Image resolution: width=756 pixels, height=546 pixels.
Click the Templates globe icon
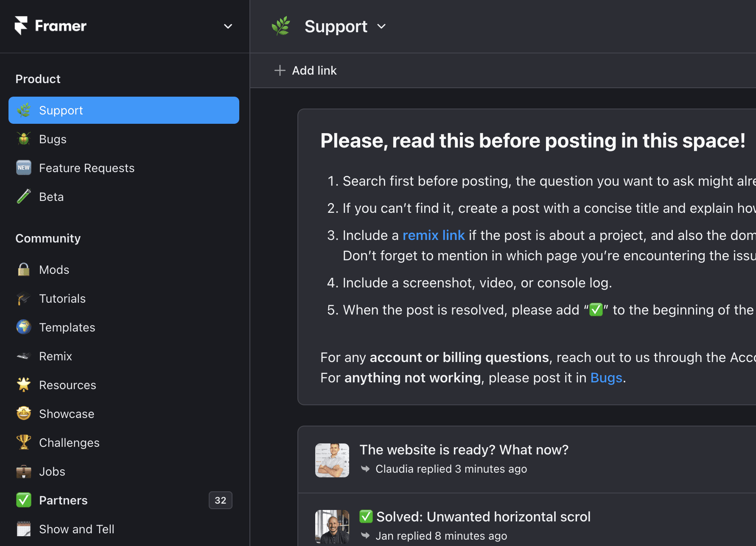24,327
